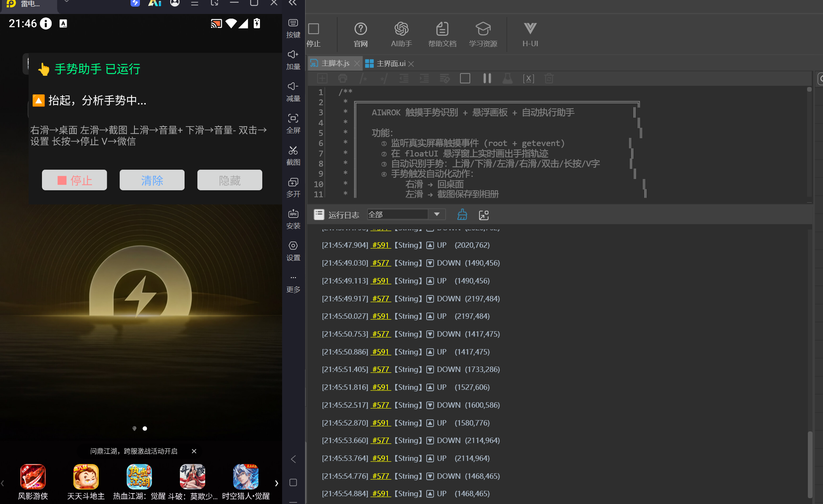The height and width of the screenshot is (504, 823).
Task: Click the info icon in Android status bar
Action: coord(46,24)
